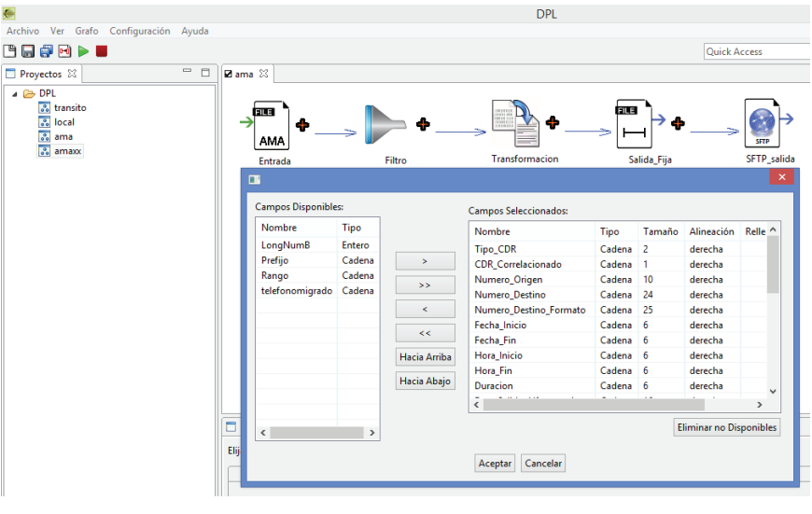812x514 pixels.
Task: Select the Entrada AMA file node
Action: point(273,126)
